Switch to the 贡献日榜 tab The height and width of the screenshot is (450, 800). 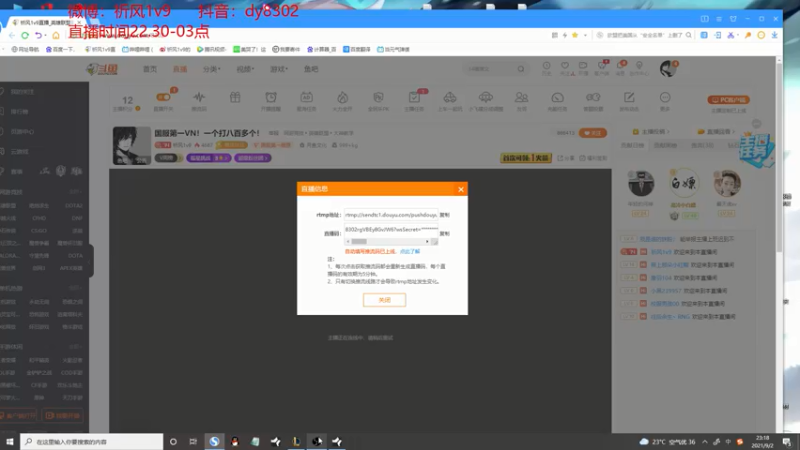pyautogui.click(x=632, y=145)
